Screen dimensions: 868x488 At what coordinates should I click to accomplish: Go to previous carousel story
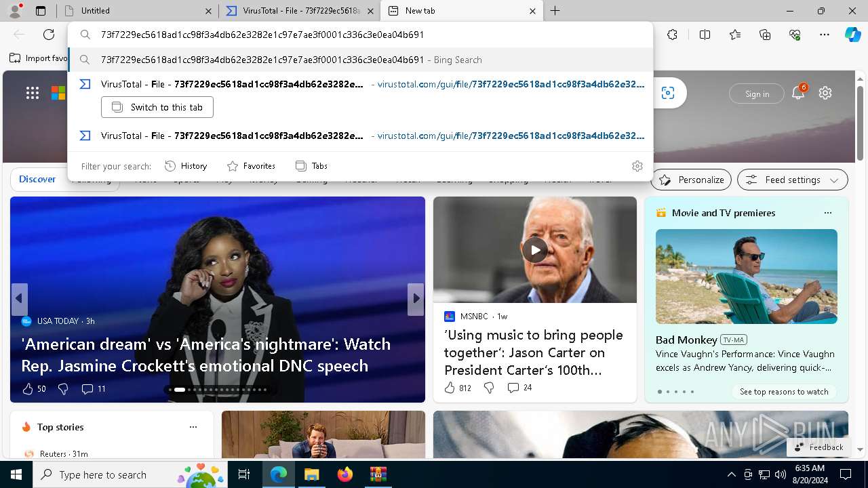coord(19,299)
